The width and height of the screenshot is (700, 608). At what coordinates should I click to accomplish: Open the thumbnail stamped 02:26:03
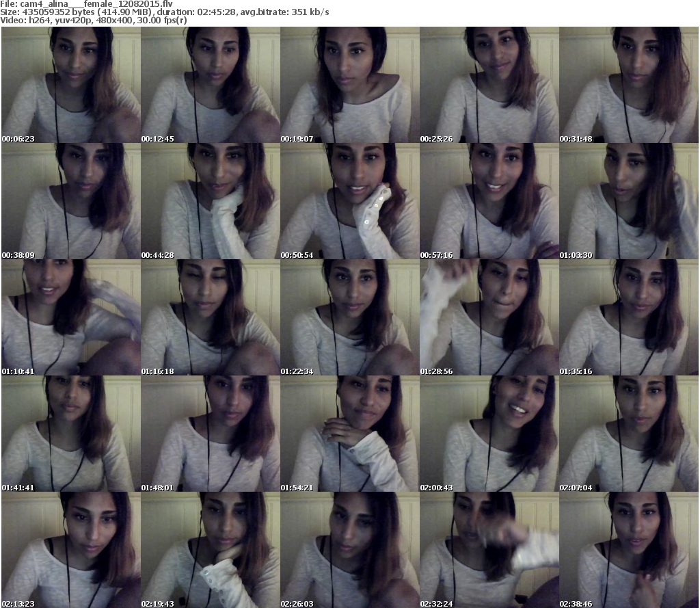click(349, 549)
